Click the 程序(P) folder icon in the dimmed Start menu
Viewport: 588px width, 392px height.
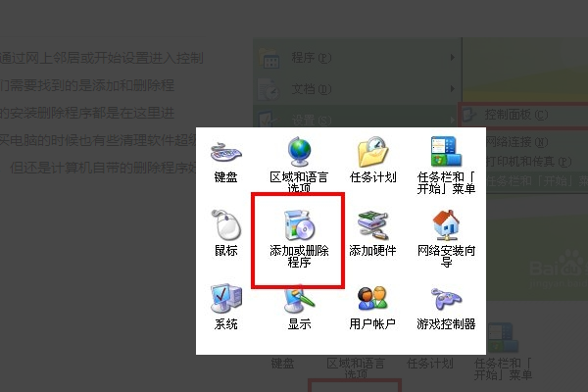269,59
